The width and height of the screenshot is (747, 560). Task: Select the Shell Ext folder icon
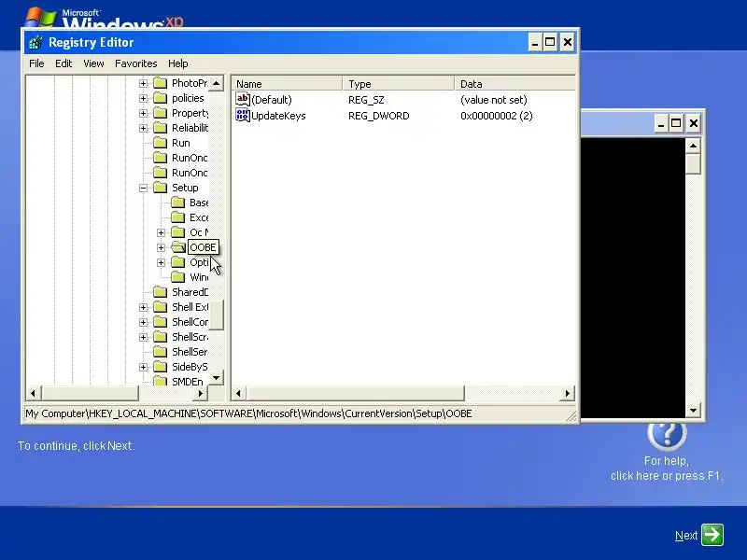161,307
